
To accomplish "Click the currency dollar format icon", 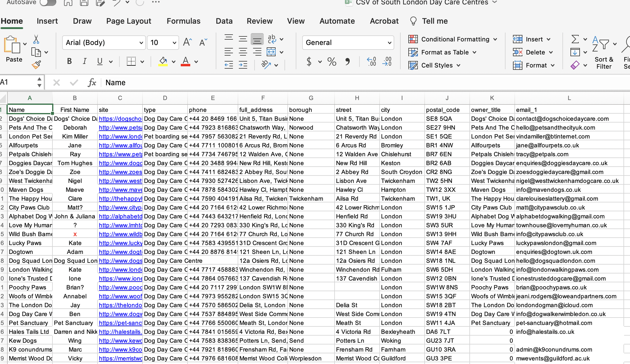I will point(309,62).
